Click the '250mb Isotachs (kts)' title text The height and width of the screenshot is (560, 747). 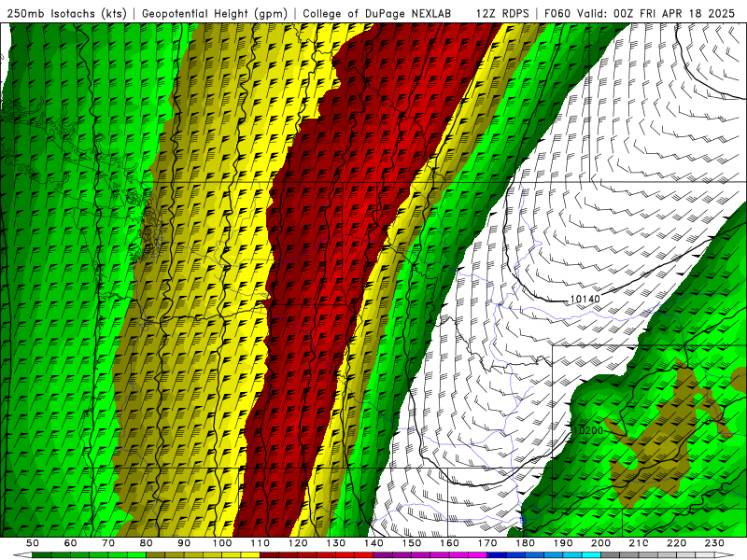(x=67, y=13)
